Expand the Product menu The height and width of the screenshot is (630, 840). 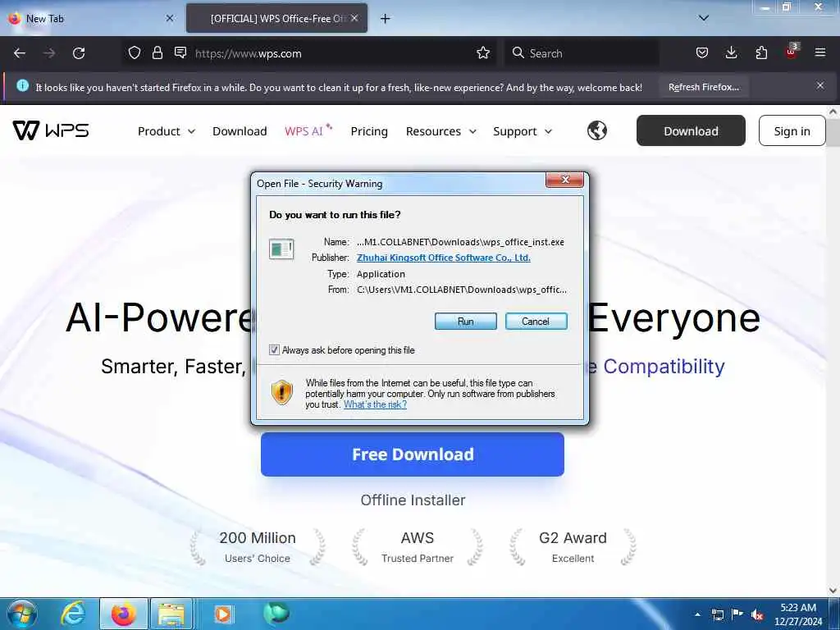(x=166, y=131)
